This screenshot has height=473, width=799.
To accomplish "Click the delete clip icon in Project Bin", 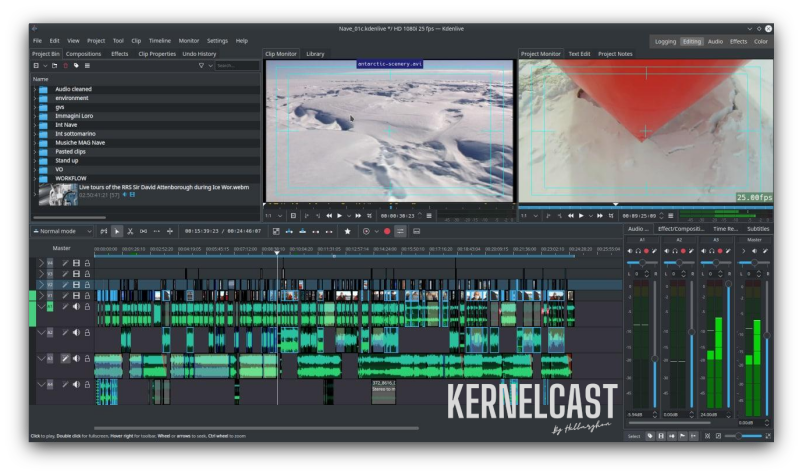I will point(68,66).
